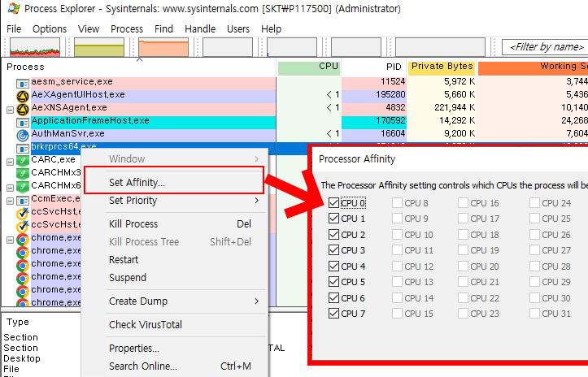Click the Process Explorer title bar icon
This screenshot has width=588, height=377.
14,8
